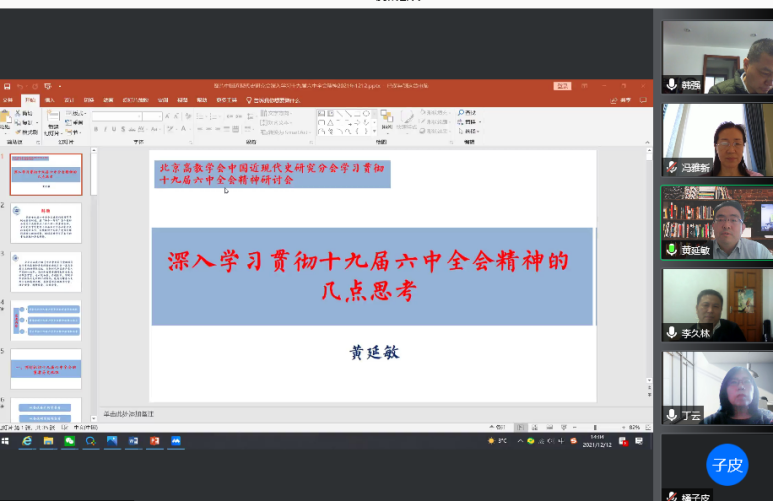Click the Save icon in quick access toolbar

click(6, 86)
